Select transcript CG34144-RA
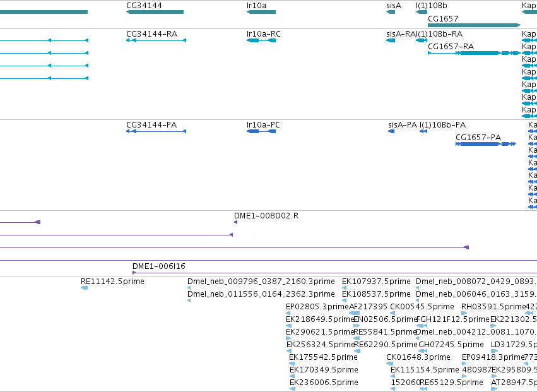This screenshot has width=537, height=392. [156, 40]
